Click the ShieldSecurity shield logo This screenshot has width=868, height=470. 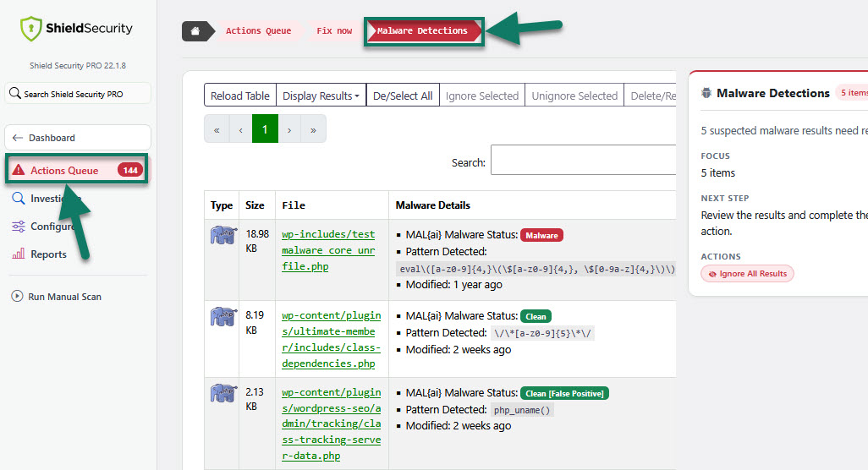[31, 29]
